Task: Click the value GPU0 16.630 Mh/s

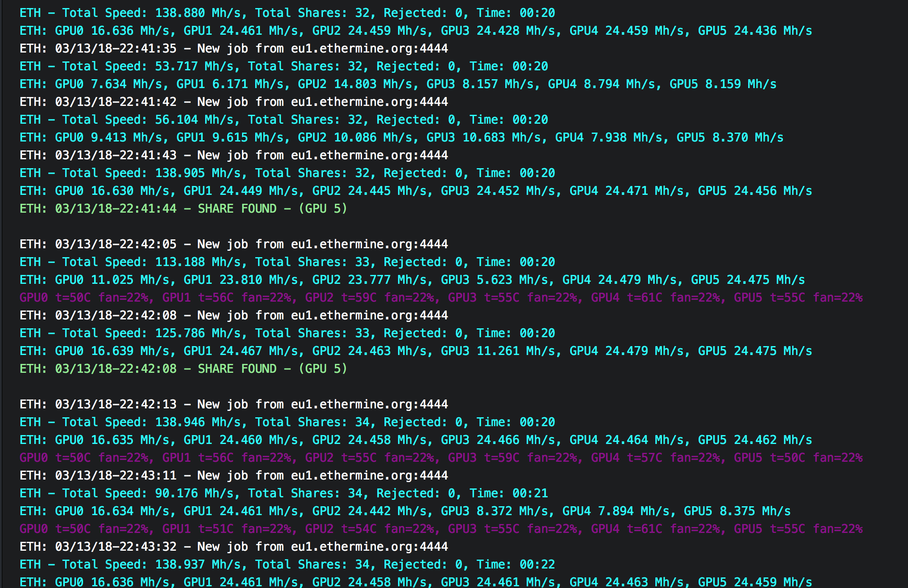Action: pos(112,191)
